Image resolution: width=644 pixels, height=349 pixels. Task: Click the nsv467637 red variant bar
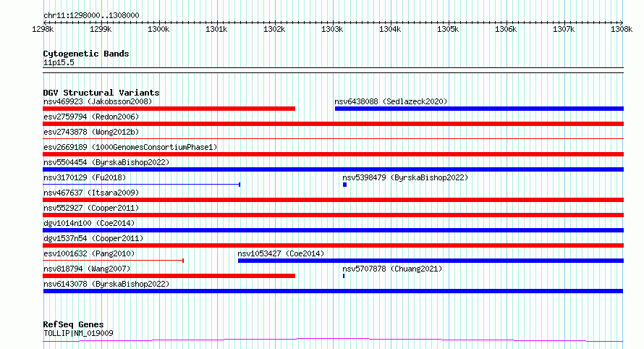[333, 200]
